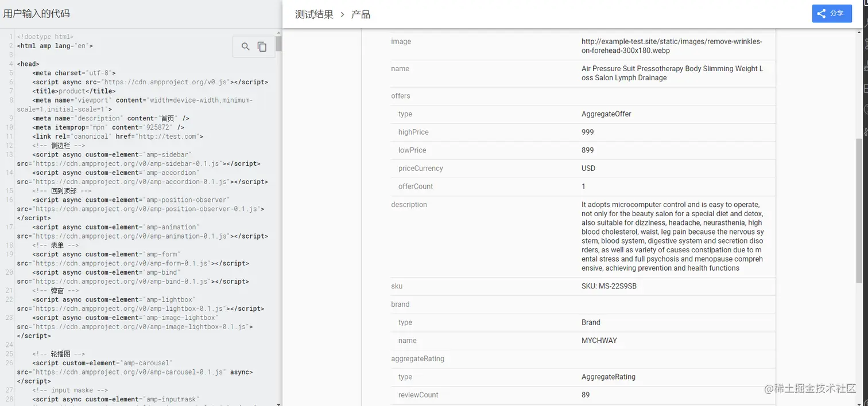Select the SKU value MS-22S9SB
The width and height of the screenshot is (868, 406).
pyautogui.click(x=609, y=286)
